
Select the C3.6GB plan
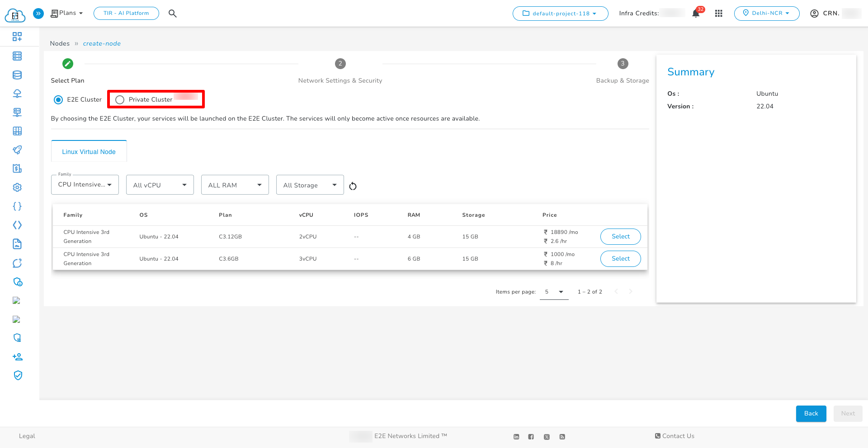pyautogui.click(x=620, y=258)
